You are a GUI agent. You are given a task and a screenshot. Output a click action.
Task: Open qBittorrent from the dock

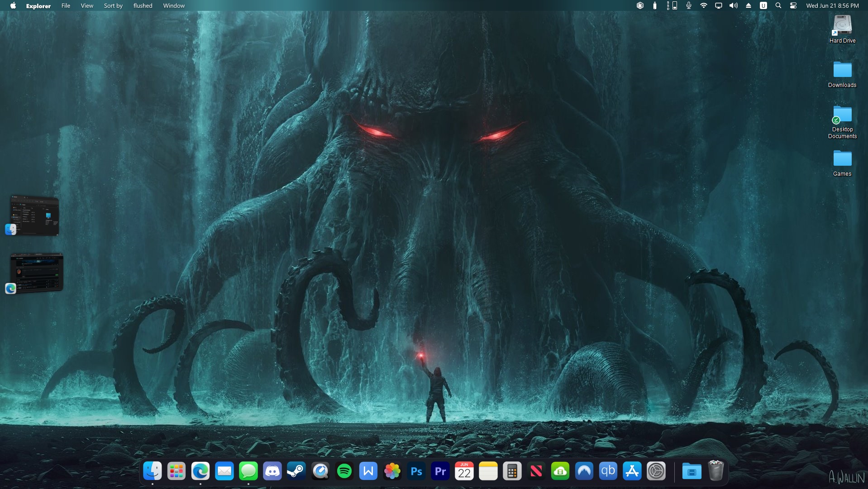608,471
